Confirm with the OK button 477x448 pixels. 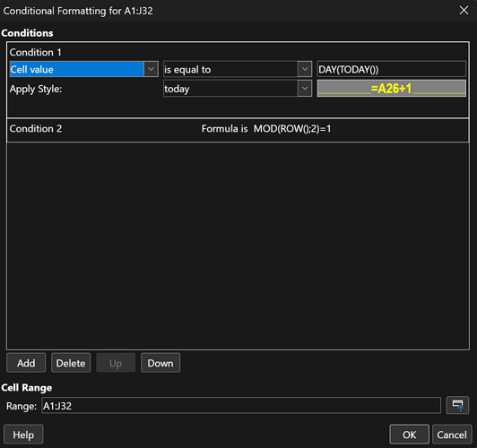[409, 435]
